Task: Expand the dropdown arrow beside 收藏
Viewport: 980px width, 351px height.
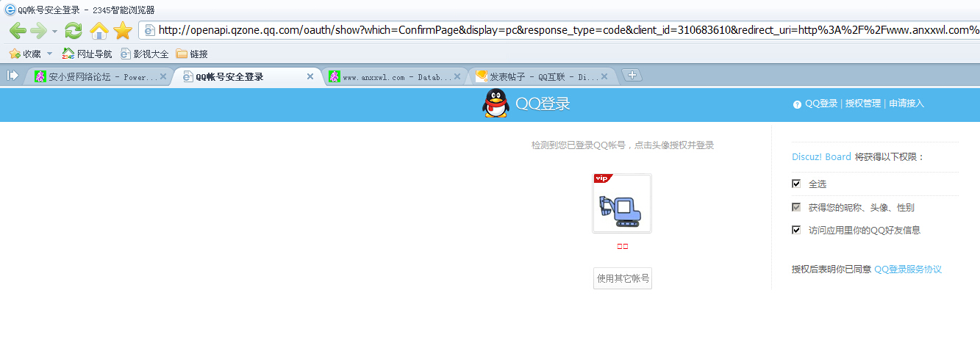Action: pos(49,54)
